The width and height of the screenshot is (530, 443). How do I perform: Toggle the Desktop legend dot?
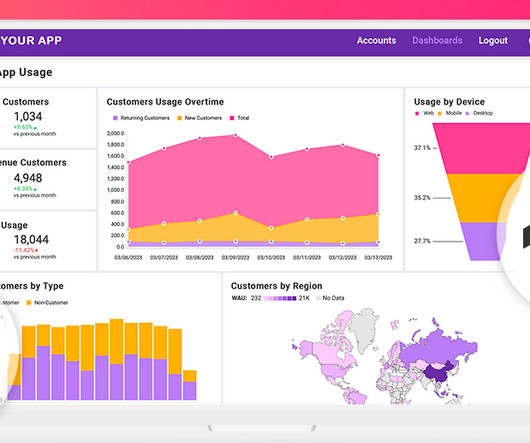pyautogui.click(x=467, y=113)
